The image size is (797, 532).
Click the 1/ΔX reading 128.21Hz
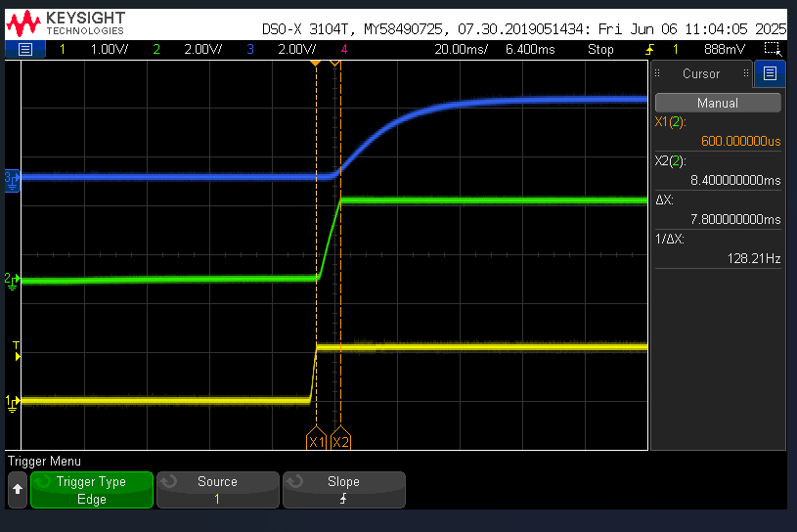tap(754, 258)
